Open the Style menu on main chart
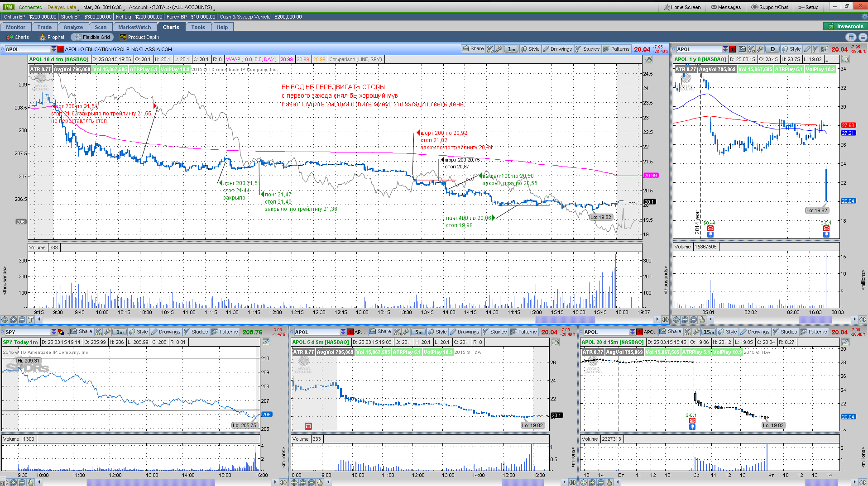Image resolution: width=868 pixels, height=486 pixels. click(530, 49)
